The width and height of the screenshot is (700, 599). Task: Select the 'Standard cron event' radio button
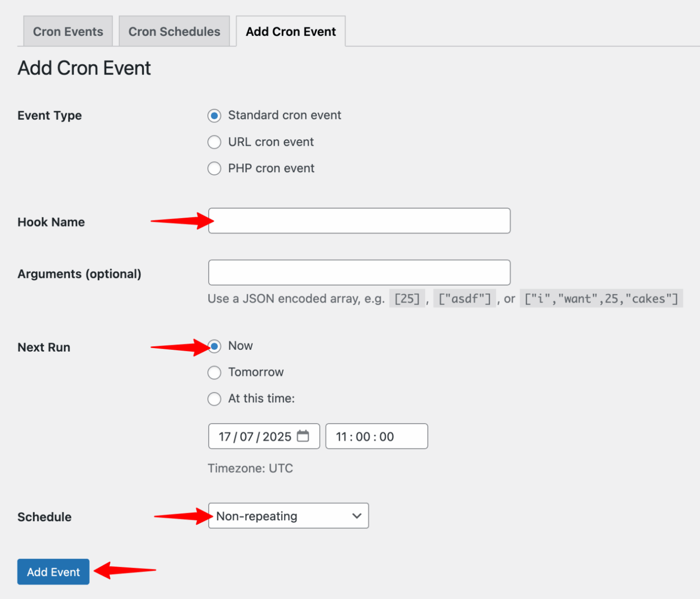click(214, 116)
